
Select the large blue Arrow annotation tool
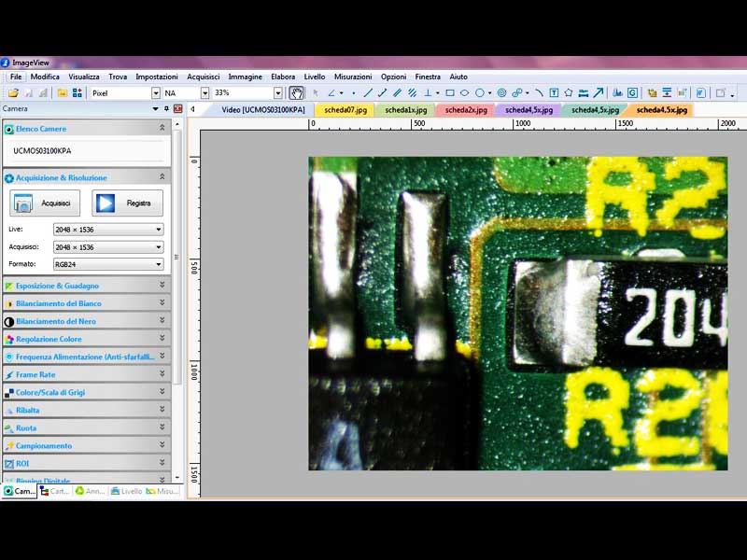click(x=599, y=92)
